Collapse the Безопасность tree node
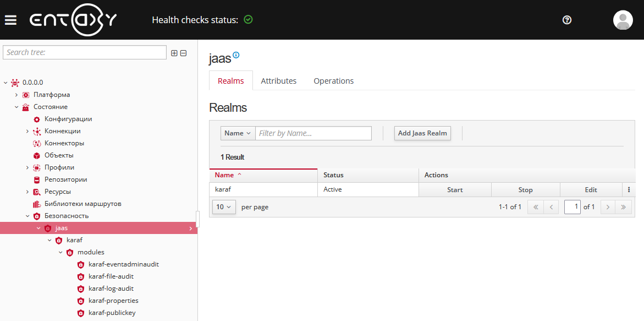Viewport: 644px width, 321px height. 27,216
